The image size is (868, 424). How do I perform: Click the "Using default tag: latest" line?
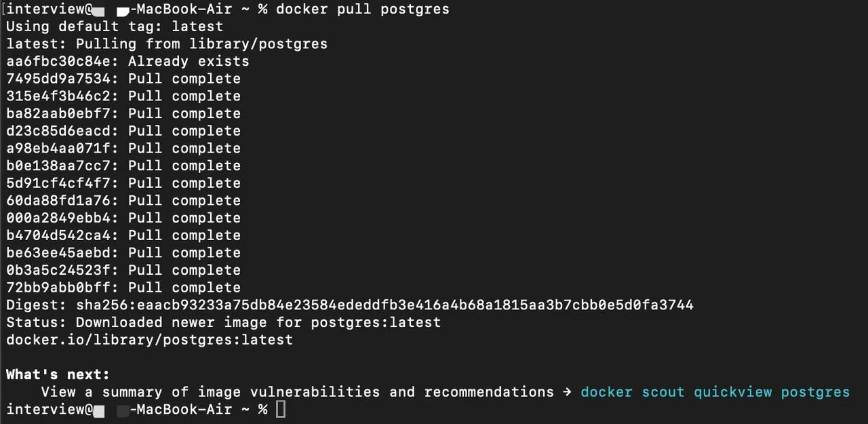coord(115,26)
